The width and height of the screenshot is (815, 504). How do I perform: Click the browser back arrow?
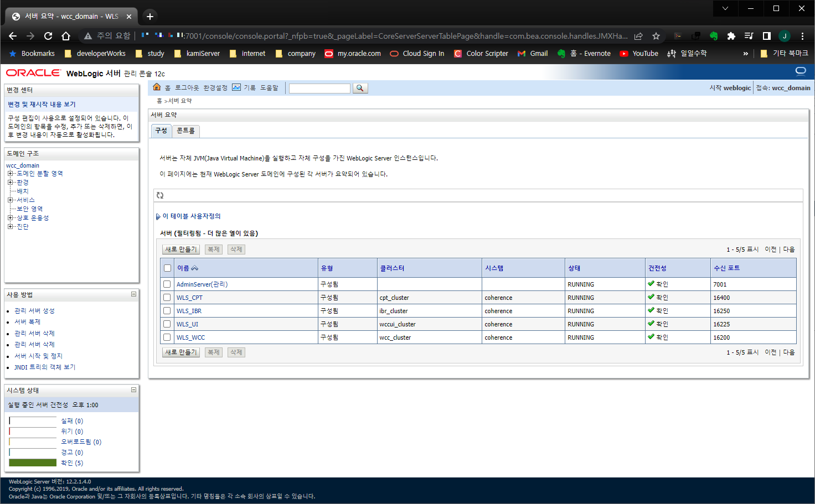pyautogui.click(x=13, y=36)
